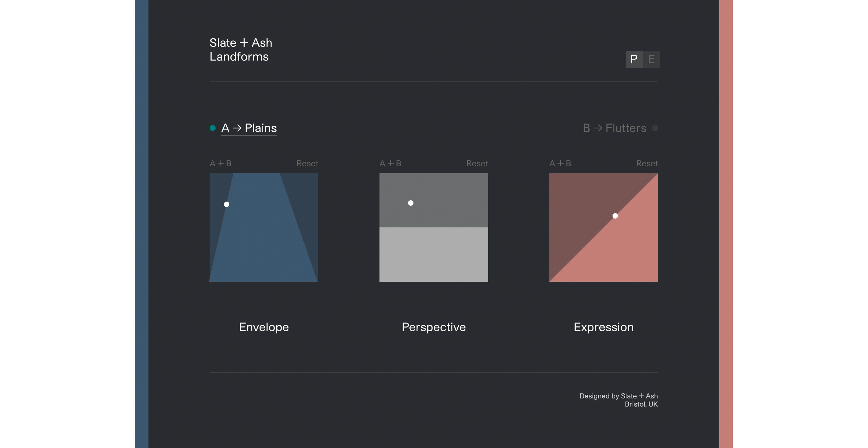Open the A Plains preset selector
Image resolution: width=868 pixels, height=448 pixels.
pyautogui.click(x=249, y=128)
